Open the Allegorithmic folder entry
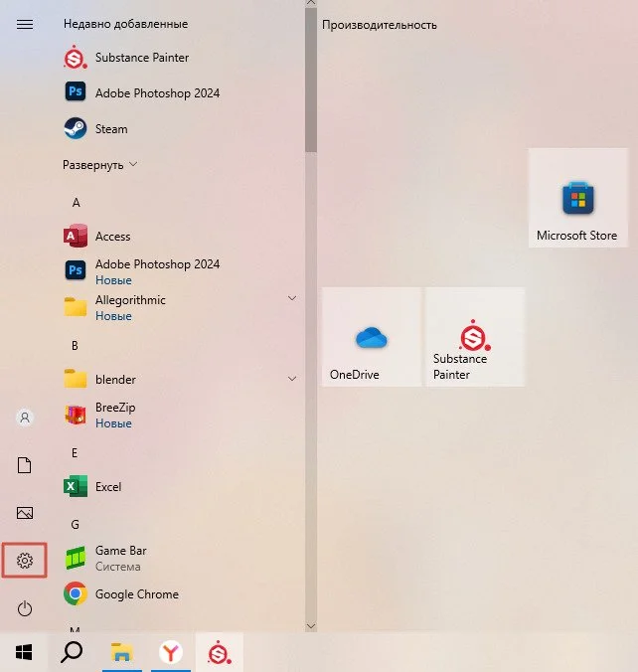The height and width of the screenshot is (672, 638). click(115, 308)
